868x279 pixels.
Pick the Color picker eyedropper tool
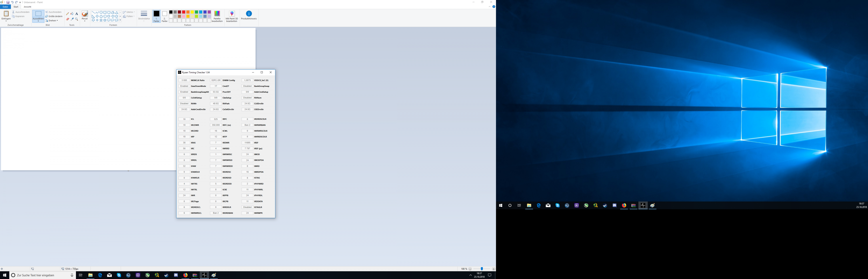72,19
